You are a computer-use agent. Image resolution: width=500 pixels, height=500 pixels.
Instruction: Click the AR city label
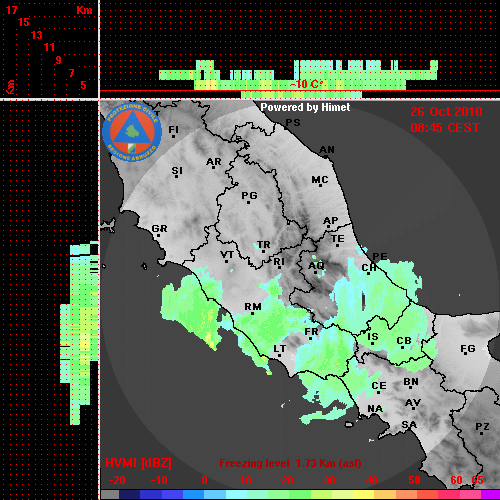pos(214,162)
